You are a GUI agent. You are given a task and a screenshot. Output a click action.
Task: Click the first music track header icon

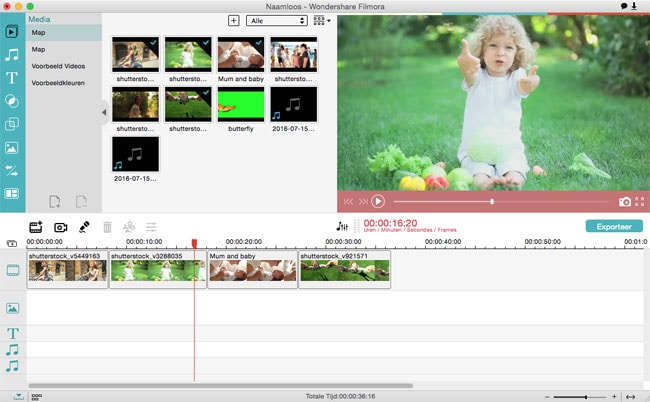tap(12, 350)
